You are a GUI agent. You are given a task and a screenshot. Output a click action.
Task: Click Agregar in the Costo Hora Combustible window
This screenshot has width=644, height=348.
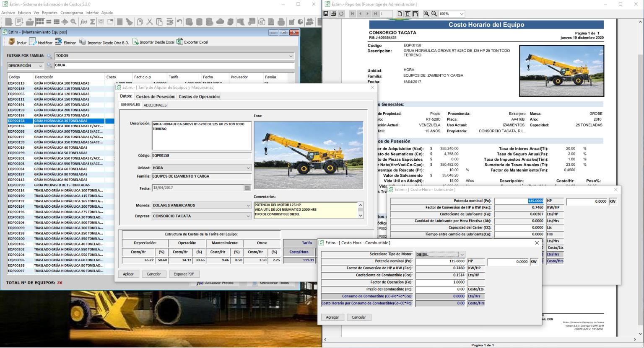332,317
